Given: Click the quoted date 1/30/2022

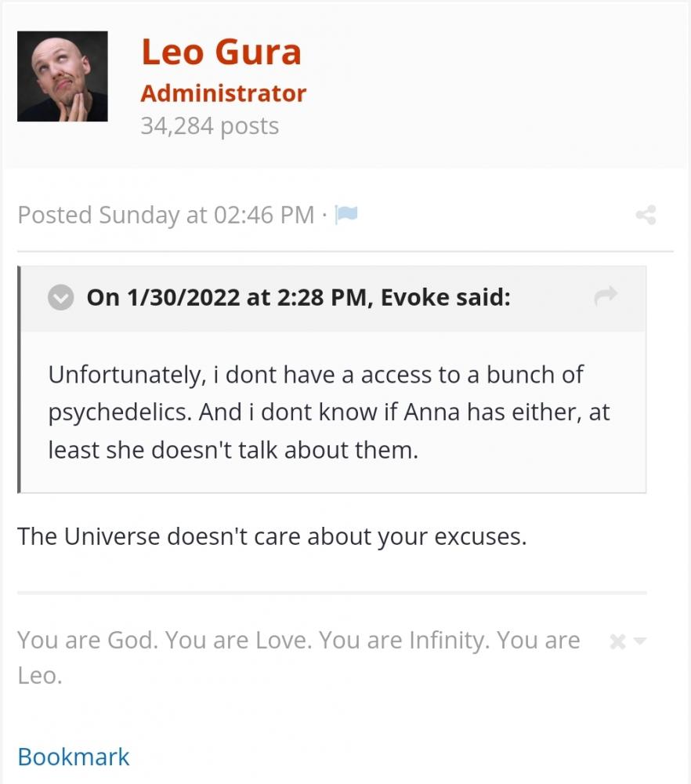Looking at the screenshot, I should (x=184, y=297).
